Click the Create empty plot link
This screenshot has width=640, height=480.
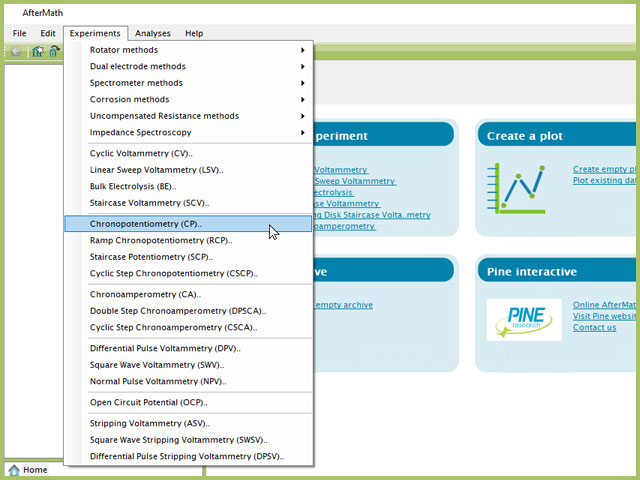(x=604, y=169)
